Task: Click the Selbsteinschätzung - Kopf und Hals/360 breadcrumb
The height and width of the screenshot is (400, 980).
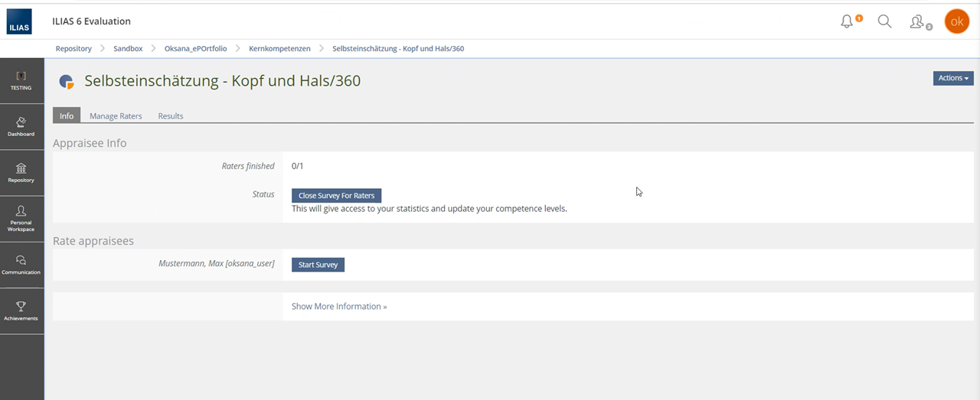Action: [x=398, y=48]
